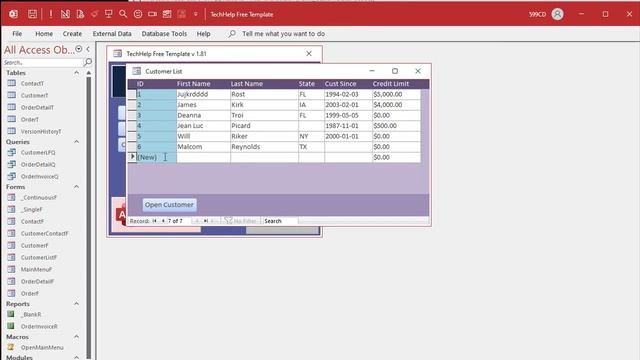Collapse the Forms group
This screenshot has height=360, width=640.
[76, 187]
